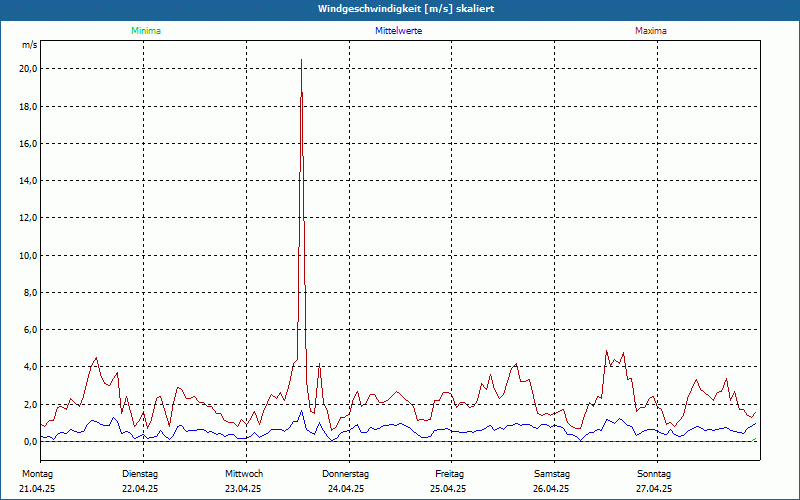The image size is (800, 500).
Task: Click the m/s unit label
Action: [30, 45]
